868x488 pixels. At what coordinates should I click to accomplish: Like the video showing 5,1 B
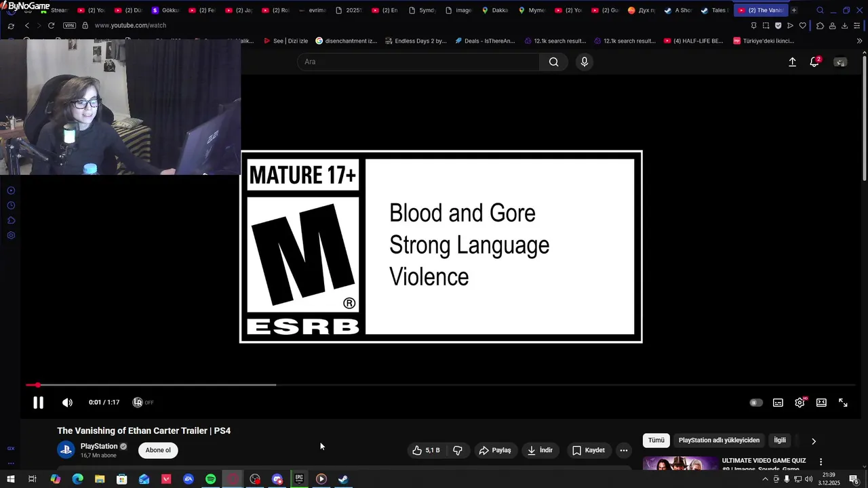[x=427, y=450]
